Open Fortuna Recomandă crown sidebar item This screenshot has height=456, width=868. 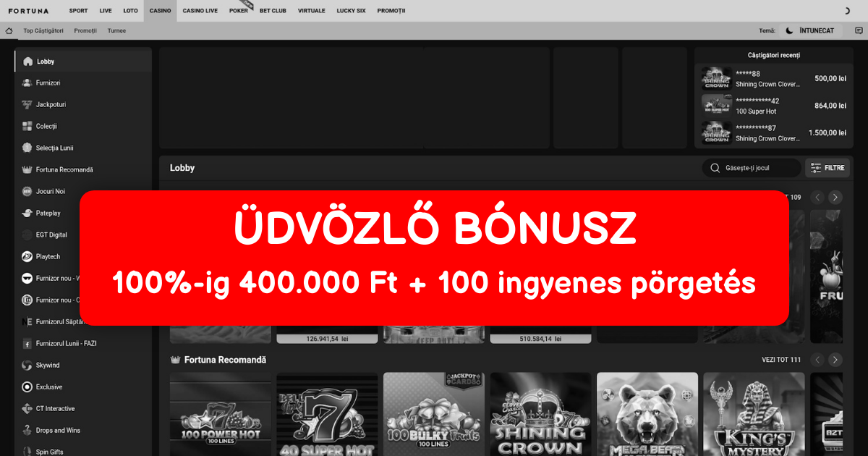pos(64,170)
